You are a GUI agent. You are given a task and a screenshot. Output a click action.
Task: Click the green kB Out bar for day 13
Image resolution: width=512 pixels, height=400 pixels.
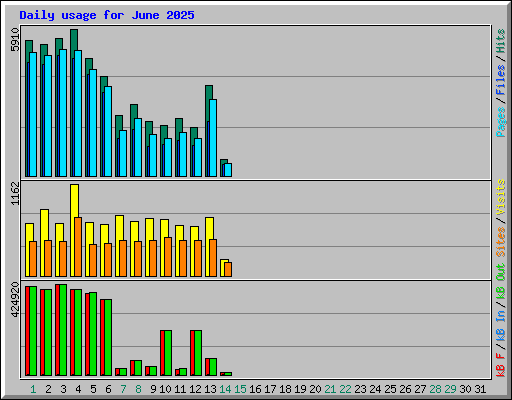click(213, 367)
